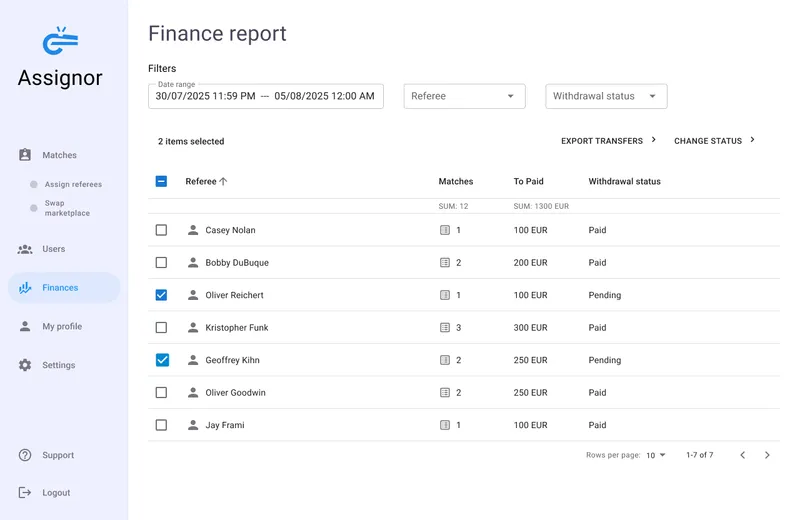Click the Geoffrey Kihn referee name
The height and width of the screenshot is (520, 800).
232,360
